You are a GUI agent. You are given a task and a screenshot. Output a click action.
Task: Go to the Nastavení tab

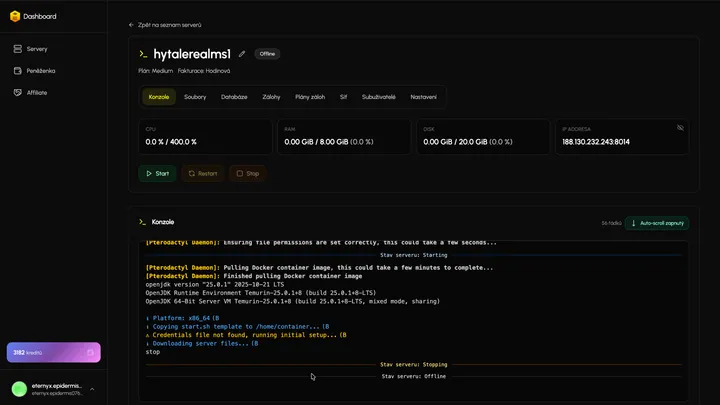tap(424, 97)
